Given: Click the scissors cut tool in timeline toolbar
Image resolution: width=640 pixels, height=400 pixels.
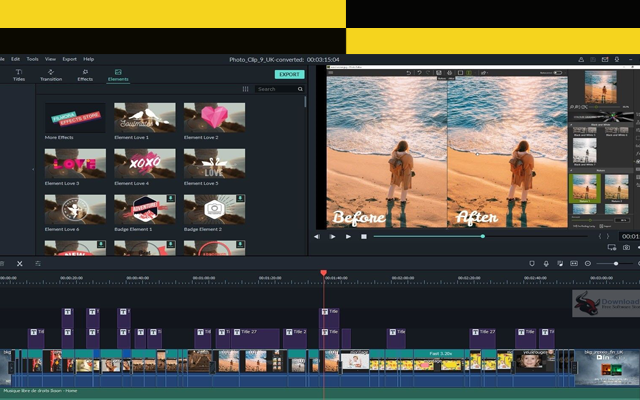Looking at the screenshot, I should (20, 263).
